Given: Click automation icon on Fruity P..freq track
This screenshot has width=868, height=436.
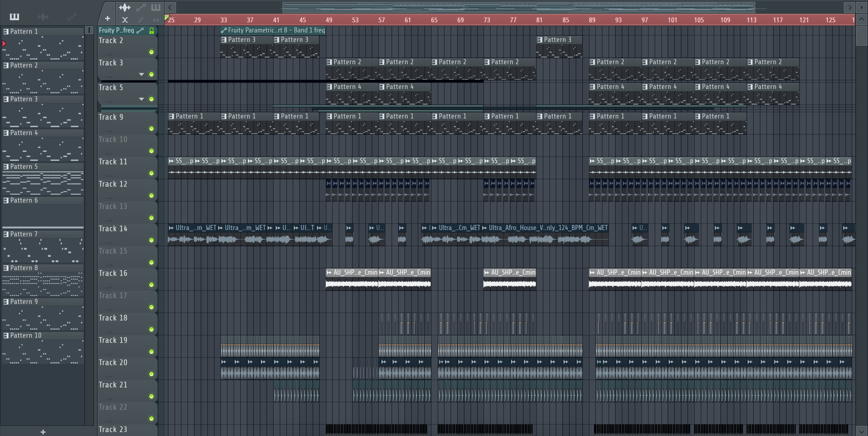Looking at the screenshot, I should 140,31.
